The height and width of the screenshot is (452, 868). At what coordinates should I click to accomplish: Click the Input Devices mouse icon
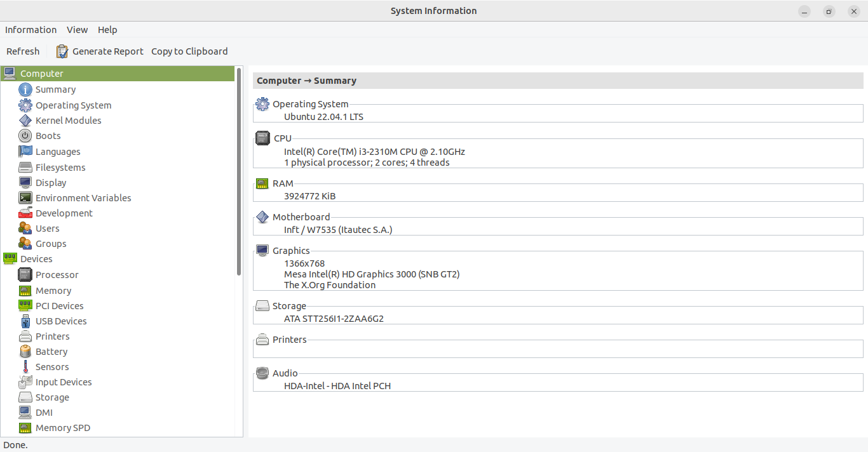click(25, 382)
